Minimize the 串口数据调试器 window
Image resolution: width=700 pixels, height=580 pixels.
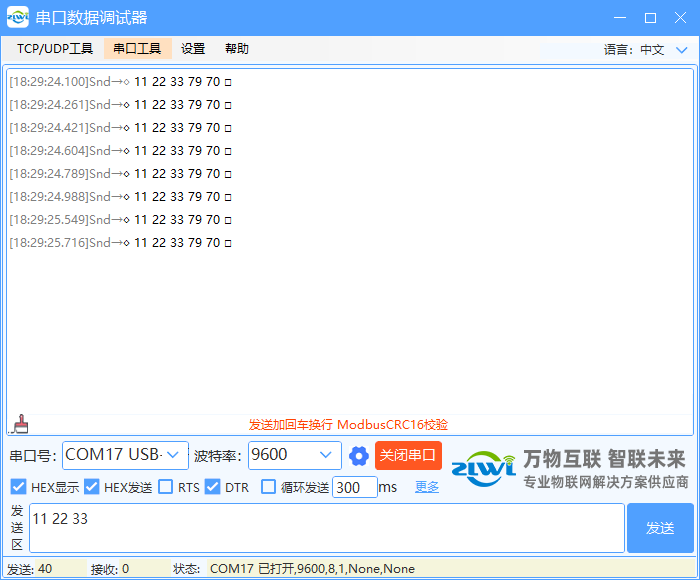pyautogui.click(x=620, y=17)
